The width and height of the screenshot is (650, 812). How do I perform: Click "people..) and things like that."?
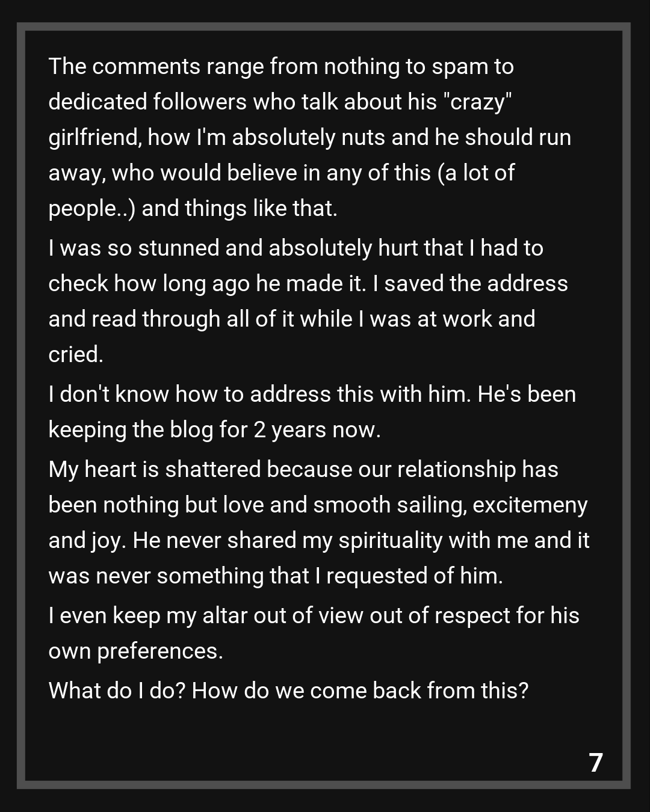coord(193,208)
